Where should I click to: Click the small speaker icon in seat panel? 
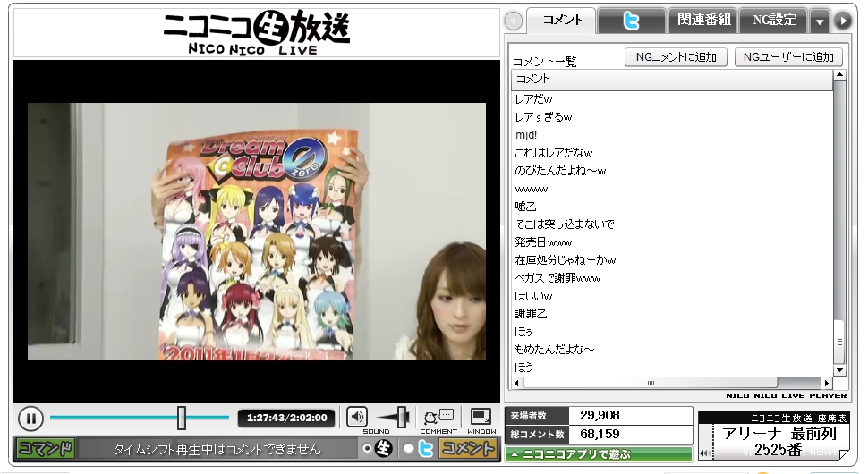pos(704,453)
